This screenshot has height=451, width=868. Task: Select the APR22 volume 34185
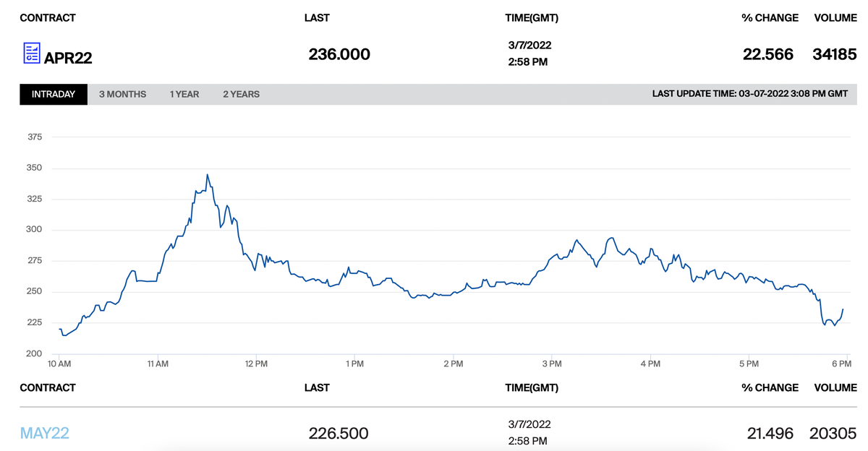click(x=835, y=54)
